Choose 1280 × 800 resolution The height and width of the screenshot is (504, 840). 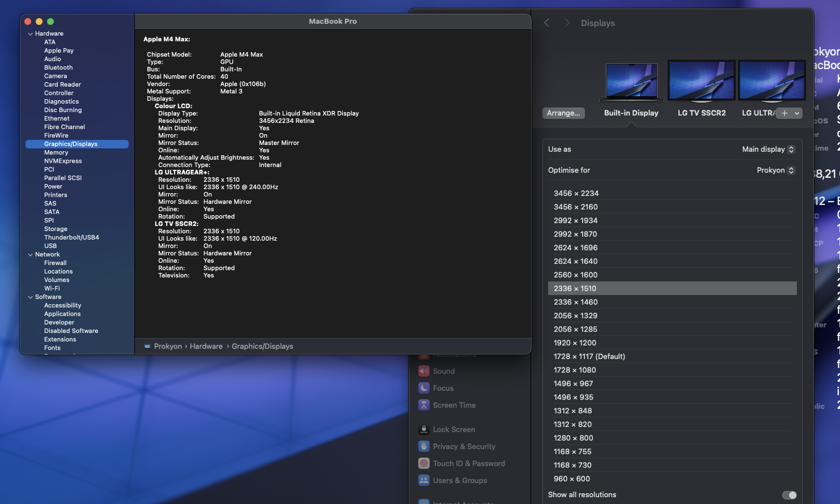[672, 438]
